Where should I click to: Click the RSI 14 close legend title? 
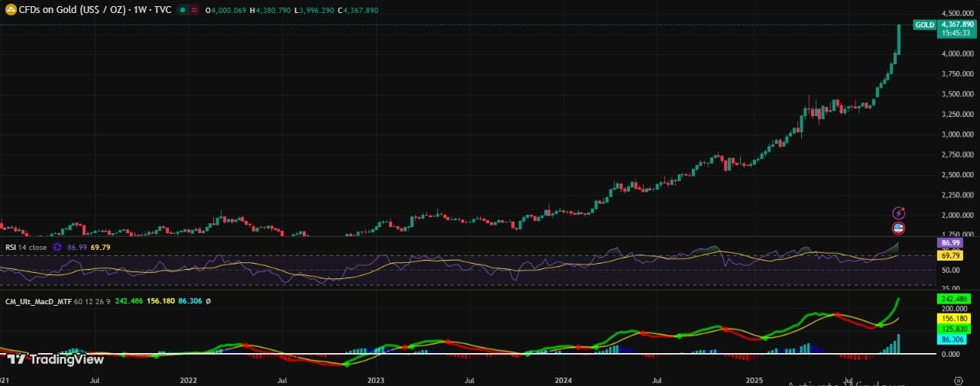point(26,248)
